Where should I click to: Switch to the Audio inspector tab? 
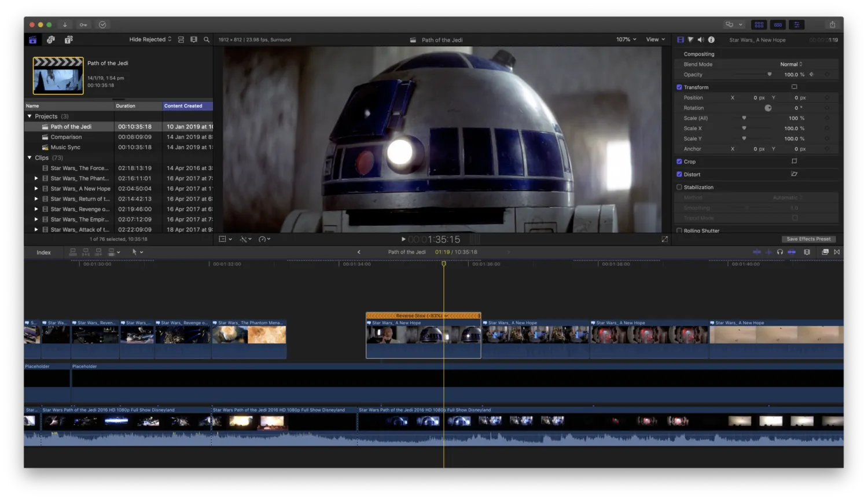tap(701, 40)
